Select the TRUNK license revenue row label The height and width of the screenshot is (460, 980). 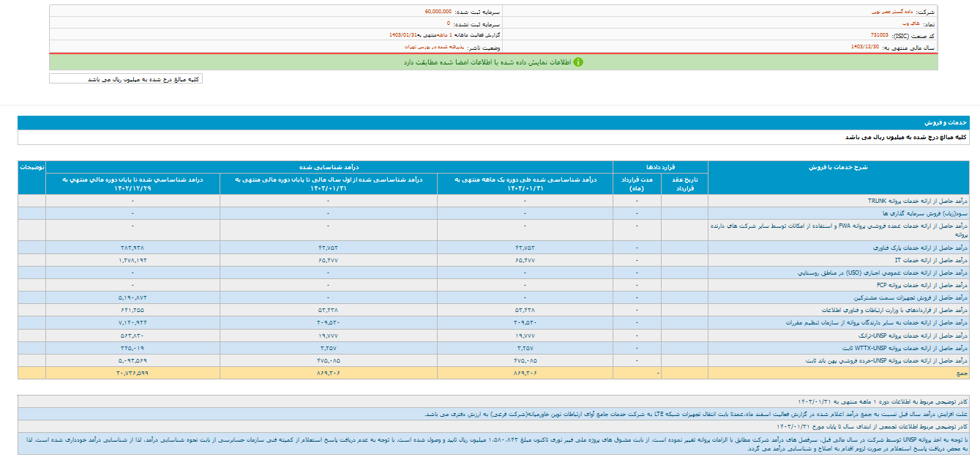pyautogui.click(x=919, y=200)
